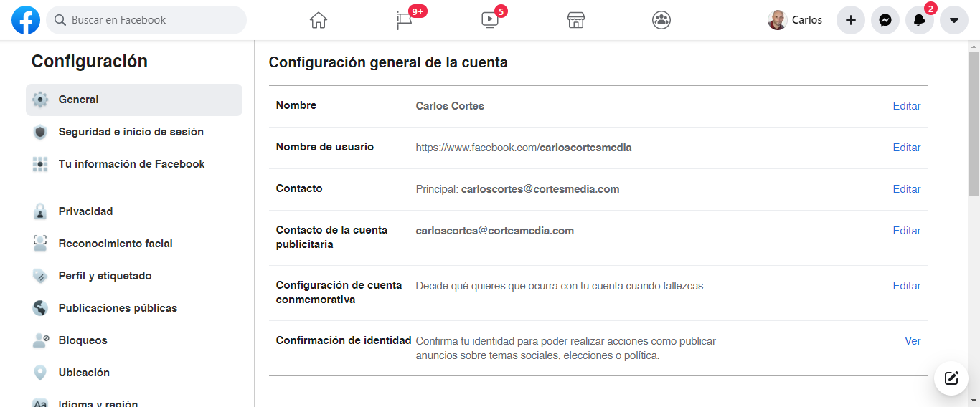Open Carlos profile from top bar
The image size is (980, 407).
point(796,20)
